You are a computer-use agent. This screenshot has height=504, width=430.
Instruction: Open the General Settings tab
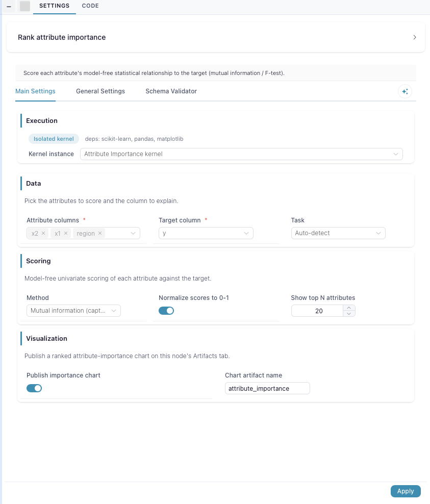100,91
